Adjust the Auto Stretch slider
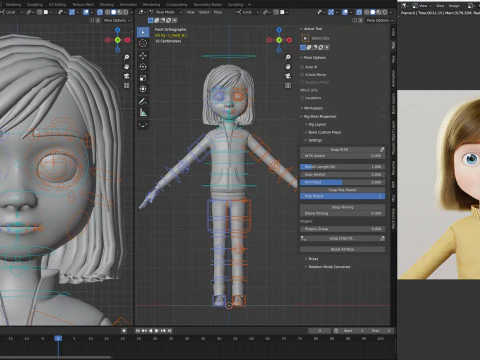This screenshot has width=480, height=360. 343,174
